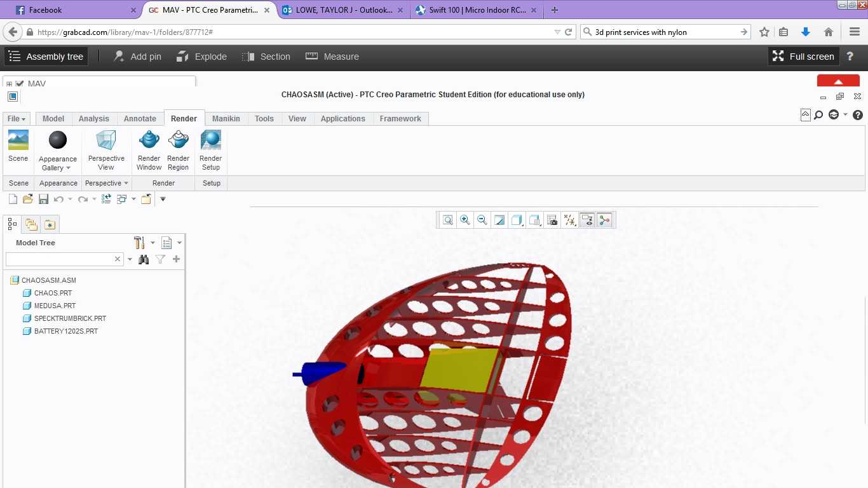Open Render Setup

coord(211,151)
